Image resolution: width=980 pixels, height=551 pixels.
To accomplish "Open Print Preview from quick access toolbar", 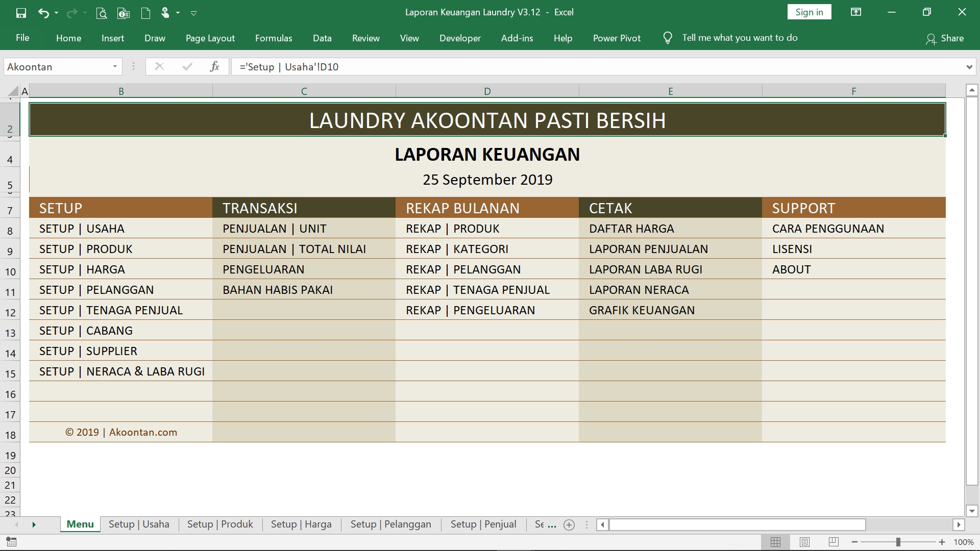I will tap(101, 13).
